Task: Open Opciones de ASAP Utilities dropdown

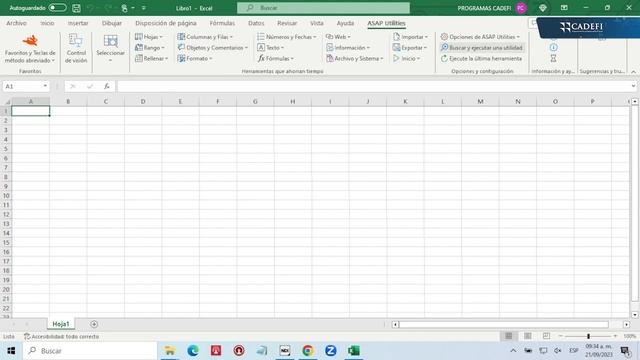Action: (x=480, y=37)
